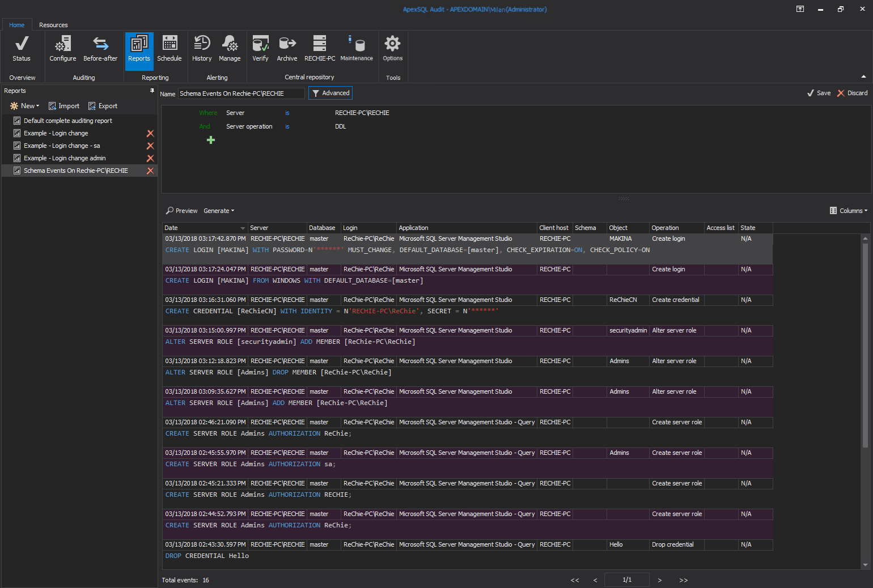Open the Status overview
873x588 pixels.
[22, 49]
